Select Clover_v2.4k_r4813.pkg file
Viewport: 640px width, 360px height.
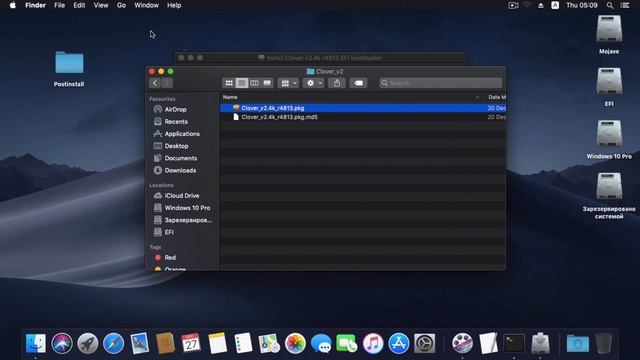pos(363,108)
